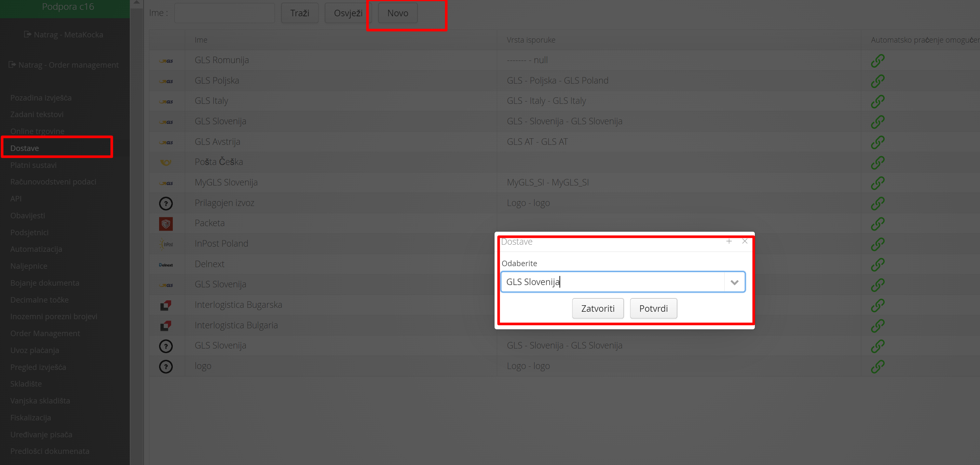Click plus icon in Dostave dialog header
Viewport: 980px width, 465px height.
click(x=728, y=241)
